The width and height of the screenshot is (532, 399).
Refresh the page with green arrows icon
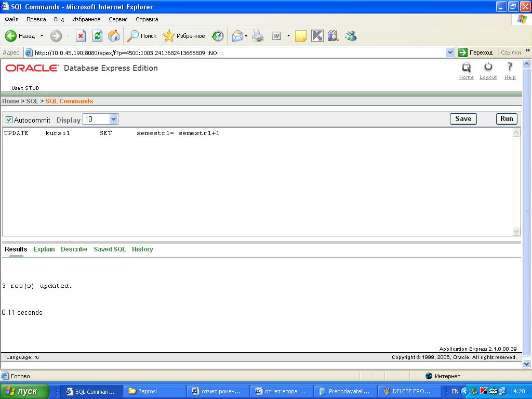coord(97,36)
